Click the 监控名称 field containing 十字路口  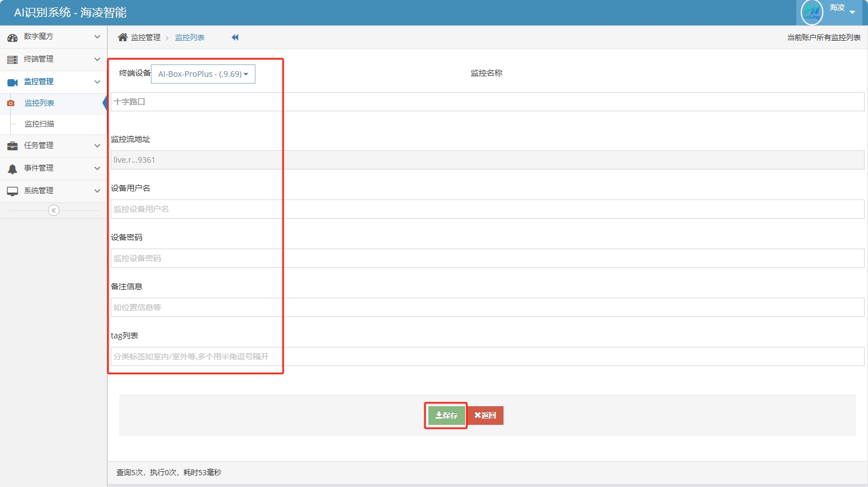point(487,102)
